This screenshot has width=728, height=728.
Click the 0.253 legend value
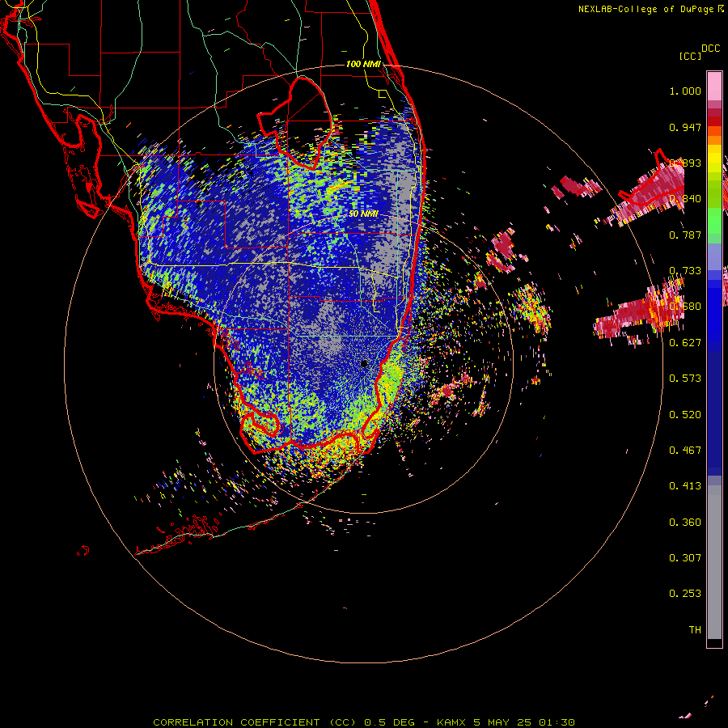tap(685, 594)
